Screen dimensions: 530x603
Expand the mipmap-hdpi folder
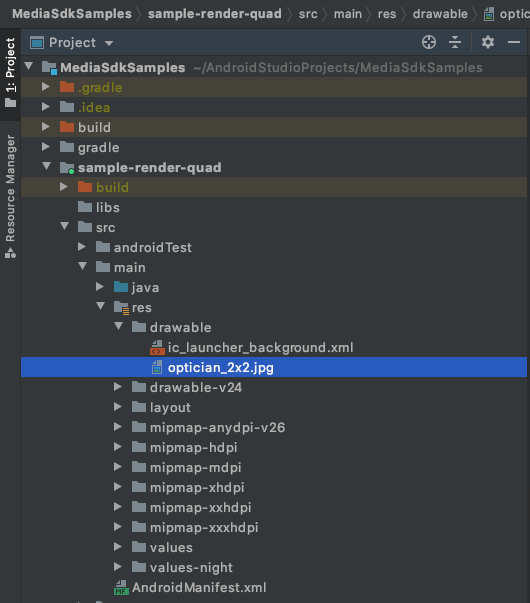click(x=118, y=446)
